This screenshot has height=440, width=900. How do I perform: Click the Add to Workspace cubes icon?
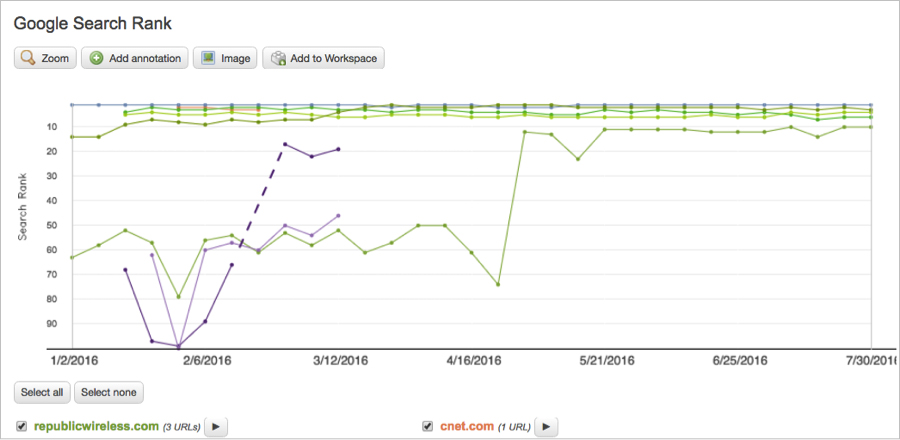[x=278, y=59]
